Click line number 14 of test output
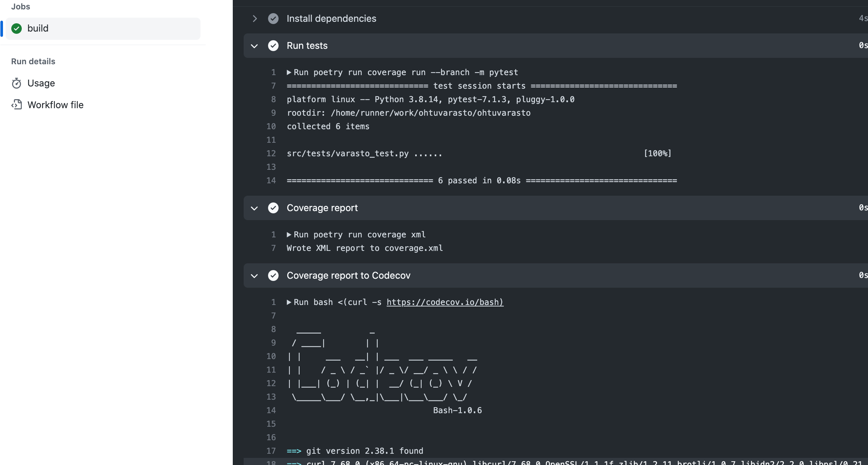This screenshot has height=465, width=868. [271, 181]
